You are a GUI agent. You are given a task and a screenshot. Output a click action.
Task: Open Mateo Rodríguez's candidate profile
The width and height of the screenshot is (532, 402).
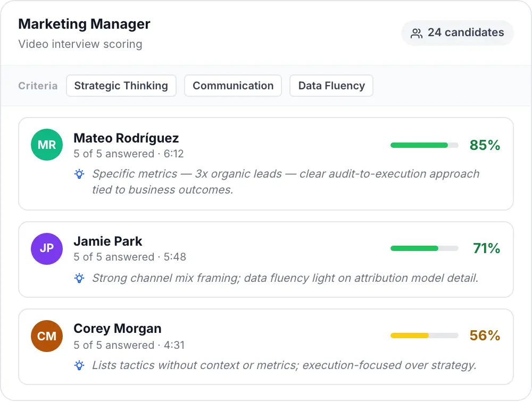(x=126, y=138)
